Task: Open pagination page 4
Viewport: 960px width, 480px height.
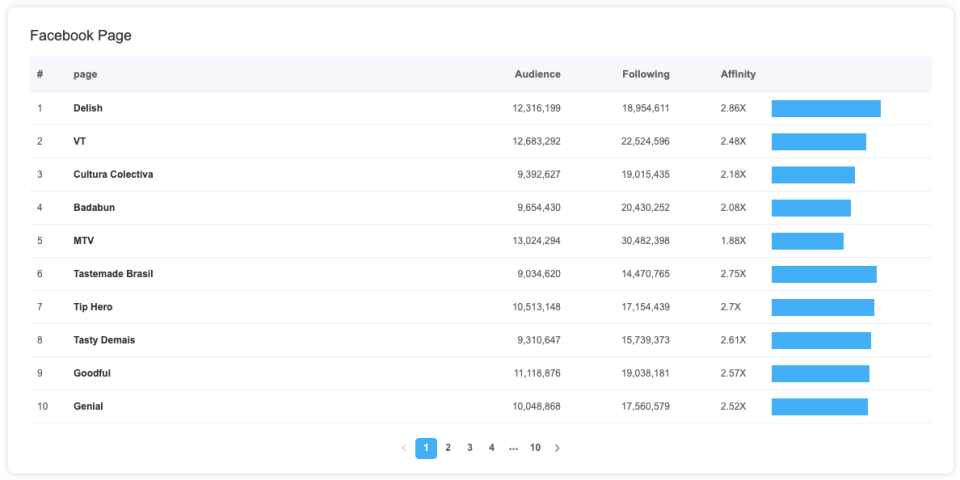Action: click(x=492, y=448)
